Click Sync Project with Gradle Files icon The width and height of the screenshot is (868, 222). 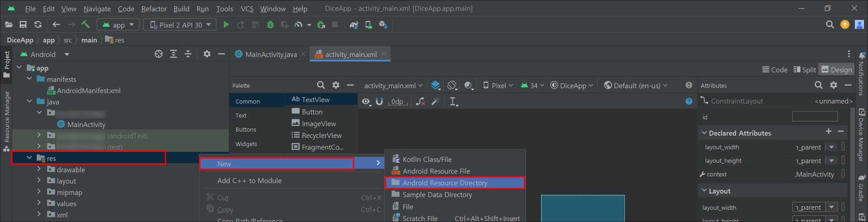point(354,24)
